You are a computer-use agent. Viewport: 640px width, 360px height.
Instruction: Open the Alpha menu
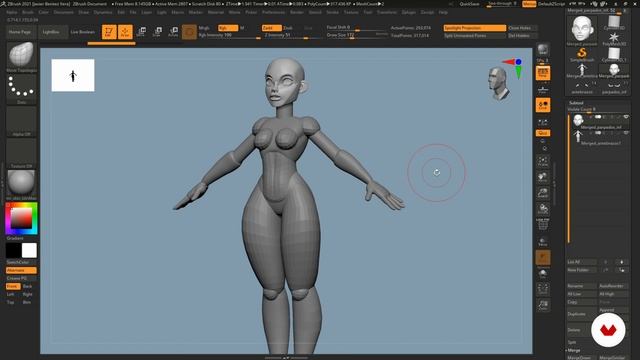[x=12, y=12]
